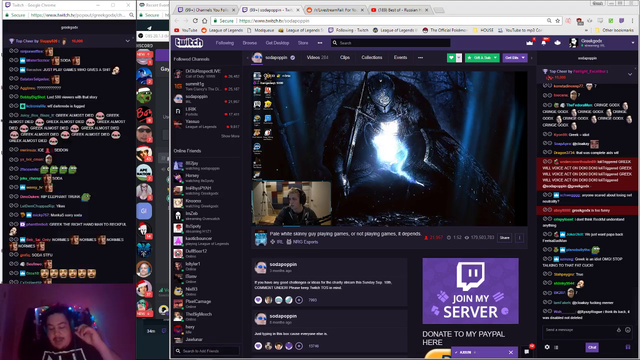The width and height of the screenshot is (640, 360).
Task: Open the Get Desktop link
Action: (x=277, y=43)
